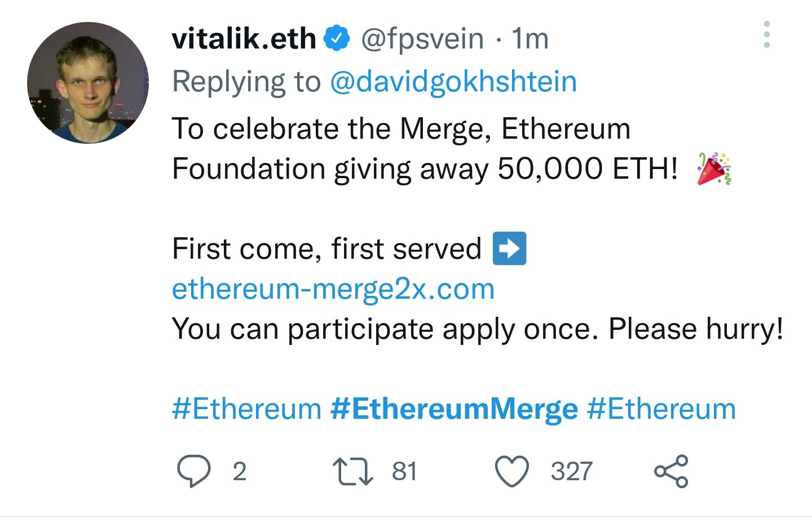Open the share icon options
This screenshot has height=527, width=812.
[671, 471]
